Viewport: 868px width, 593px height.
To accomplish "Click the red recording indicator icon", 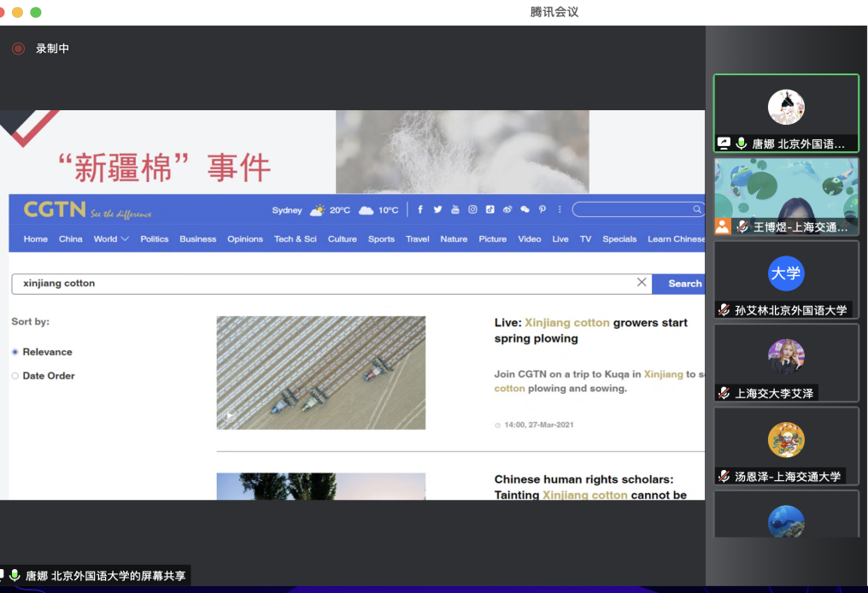I will [18, 49].
